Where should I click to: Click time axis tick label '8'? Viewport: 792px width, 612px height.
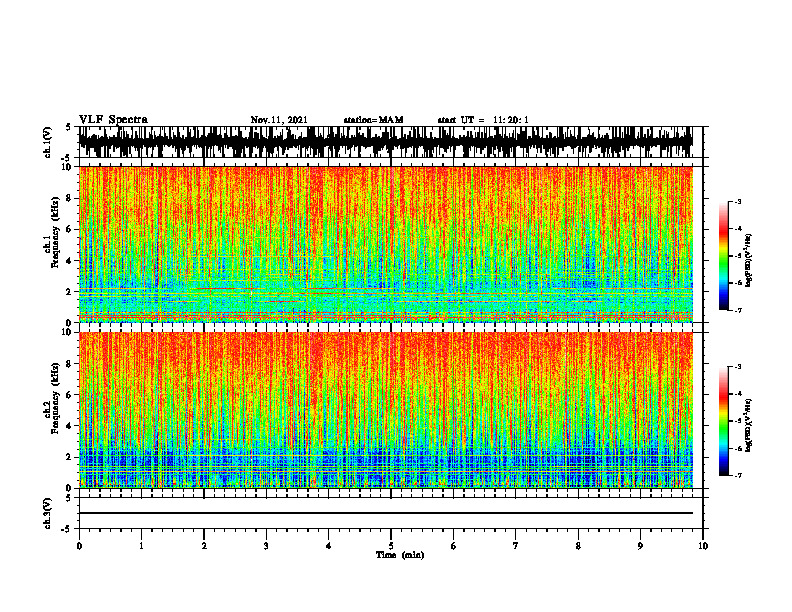pyautogui.click(x=578, y=546)
